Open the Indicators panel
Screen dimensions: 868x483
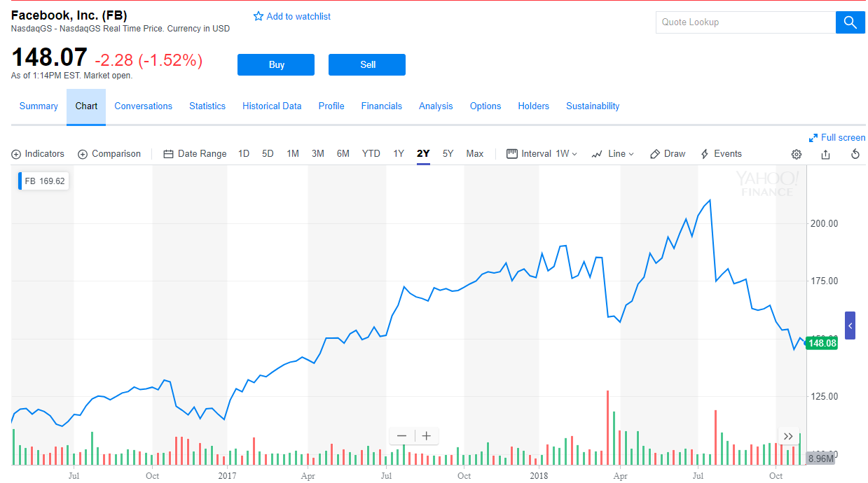tap(38, 153)
